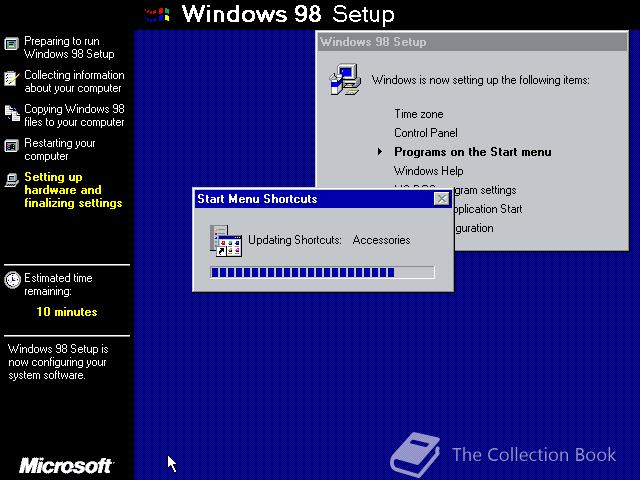This screenshot has width=640, height=480.
Task: Click the 'Accessories' shortcut name text
Action: pyautogui.click(x=382, y=240)
